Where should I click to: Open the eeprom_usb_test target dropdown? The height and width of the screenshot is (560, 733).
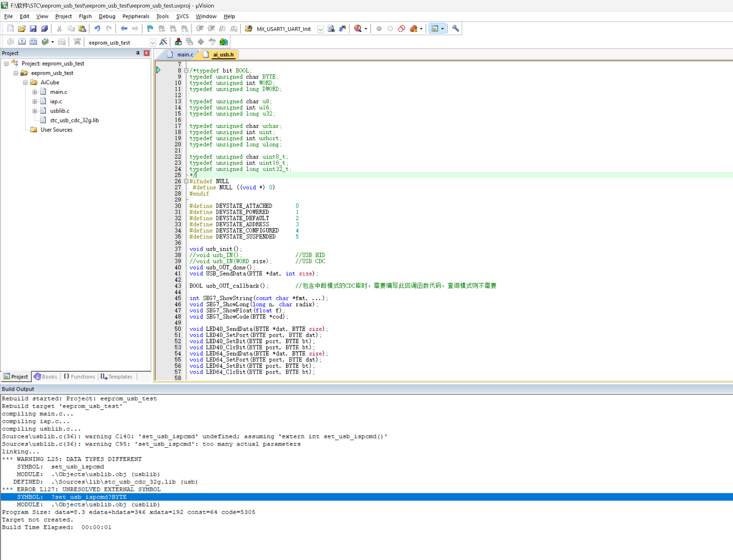point(152,43)
